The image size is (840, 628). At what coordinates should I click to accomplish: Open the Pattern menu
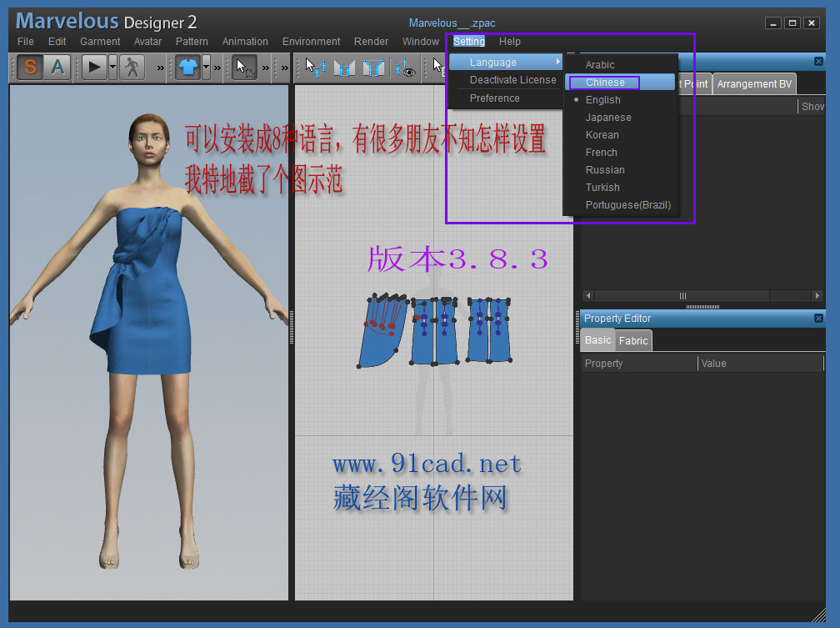(192, 42)
